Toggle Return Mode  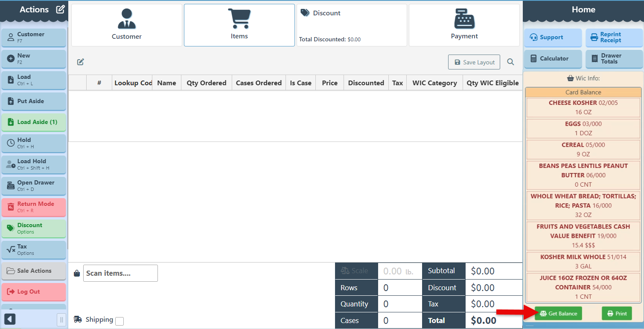coord(34,207)
